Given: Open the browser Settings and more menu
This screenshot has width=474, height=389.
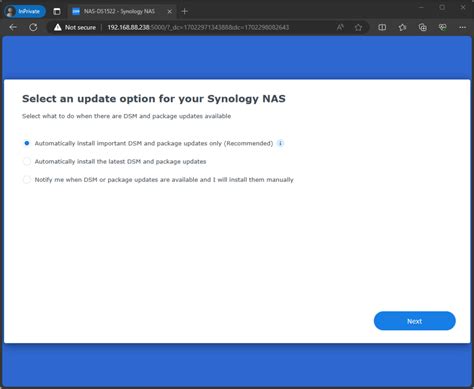Looking at the screenshot, I should tap(462, 27).
